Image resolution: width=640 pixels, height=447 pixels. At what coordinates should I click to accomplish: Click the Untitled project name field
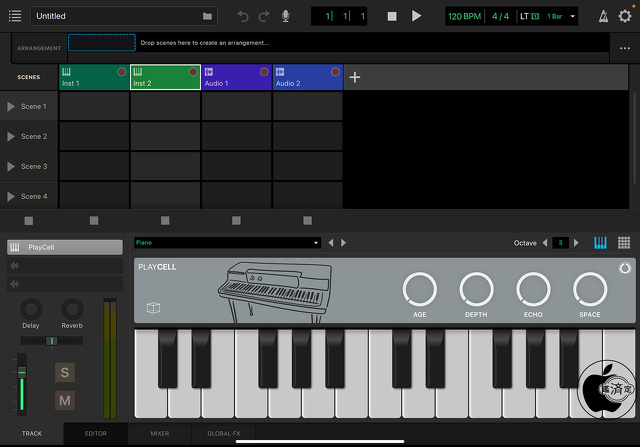pos(124,16)
